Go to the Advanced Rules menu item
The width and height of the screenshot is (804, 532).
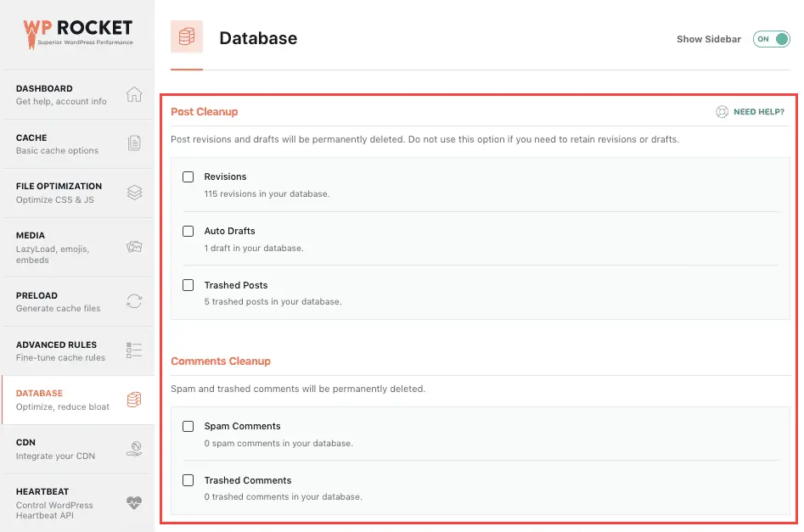point(58,350)
